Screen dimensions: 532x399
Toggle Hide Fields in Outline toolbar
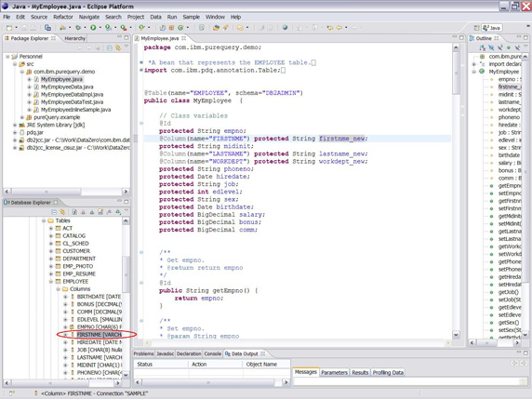491,47
